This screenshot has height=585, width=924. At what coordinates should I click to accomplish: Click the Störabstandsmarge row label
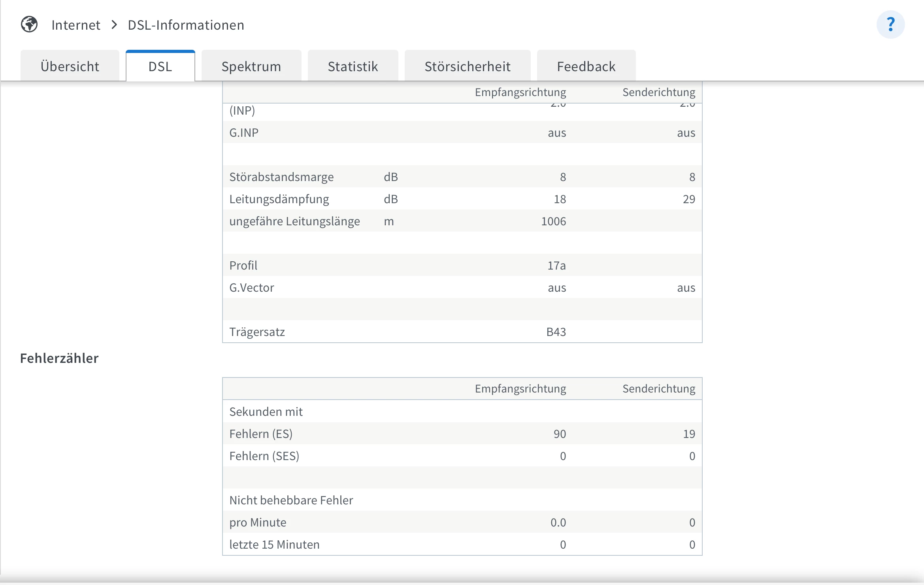281,177
